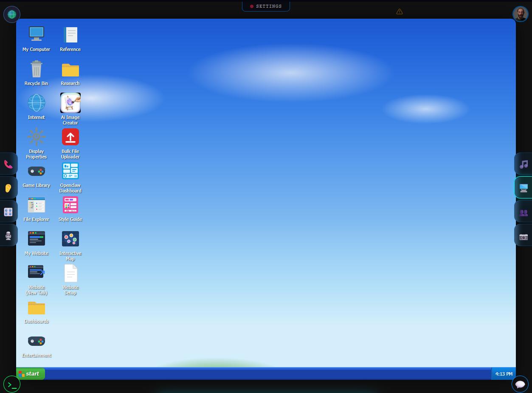Launch the Openclaw Dashboard
Viewport: 532px width, 393px height.
(x=70, y=171)
